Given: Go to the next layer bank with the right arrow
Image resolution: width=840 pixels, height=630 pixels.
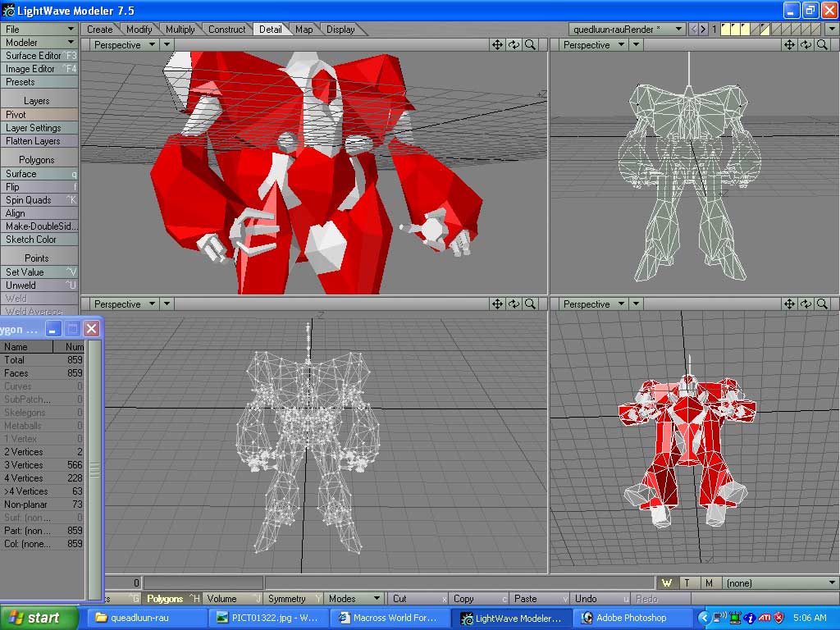Looking at the screenshot, I should point(703,29).
